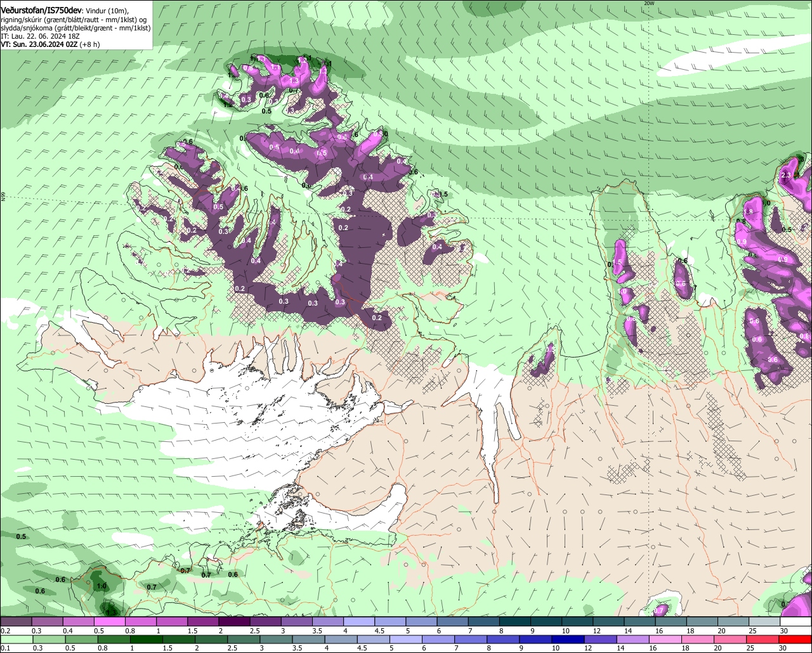Click the 'VT: Sun. 23.06.2024 02Z (+8 h)' line
Image resolution: width=812 pixels, height=653 pixels.
[x=50, y=44]
